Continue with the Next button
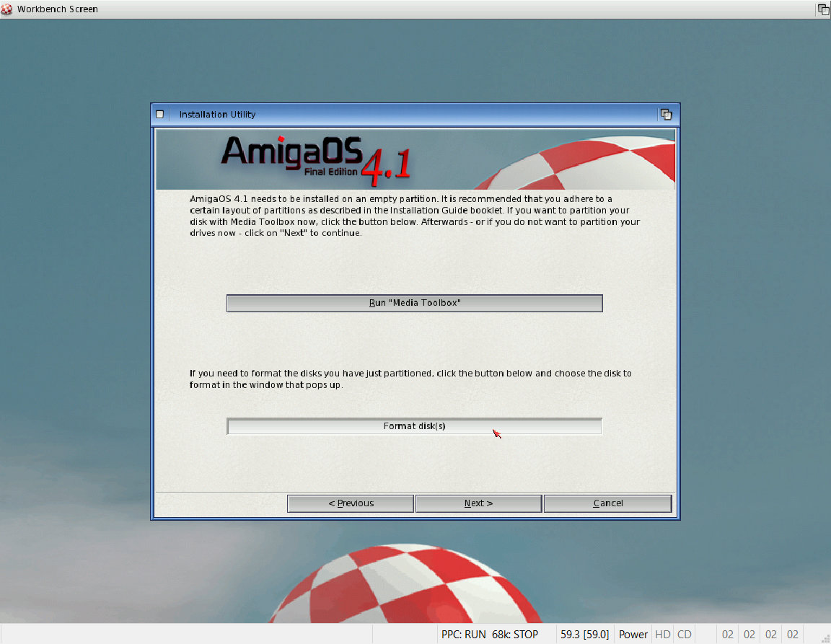Image resolution: width=831 pixels, height=644 pixels. 478,503
